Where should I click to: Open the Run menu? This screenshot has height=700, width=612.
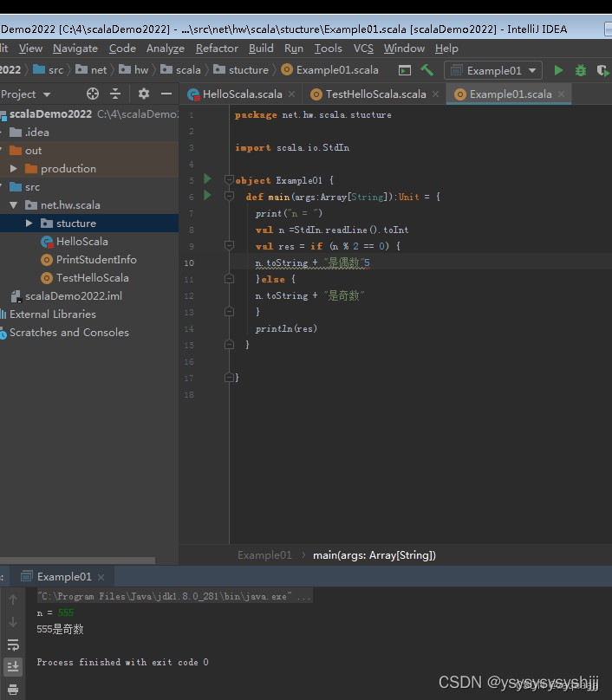pyautogui.click(x=294, y=49)
